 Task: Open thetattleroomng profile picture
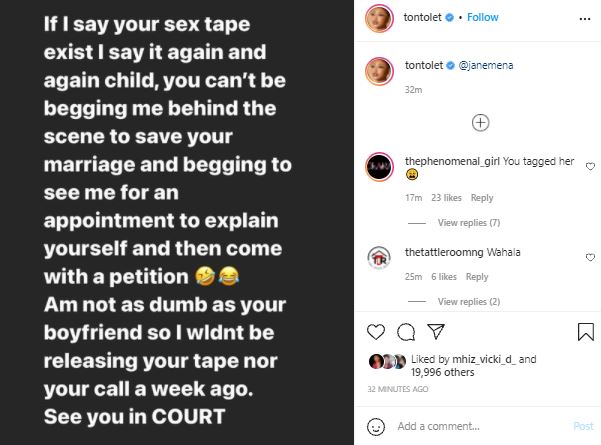379,256
